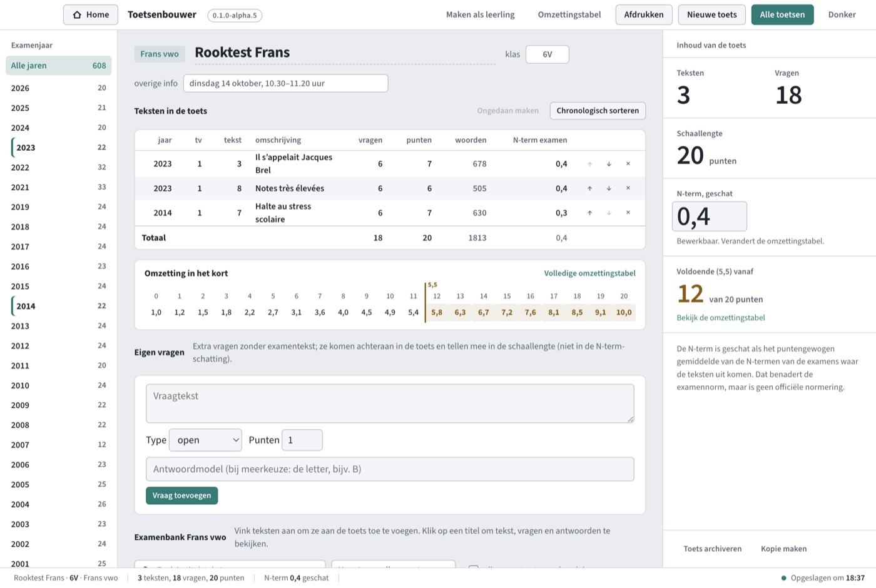Move "Notes très élevées" up one row

[589, 188]
